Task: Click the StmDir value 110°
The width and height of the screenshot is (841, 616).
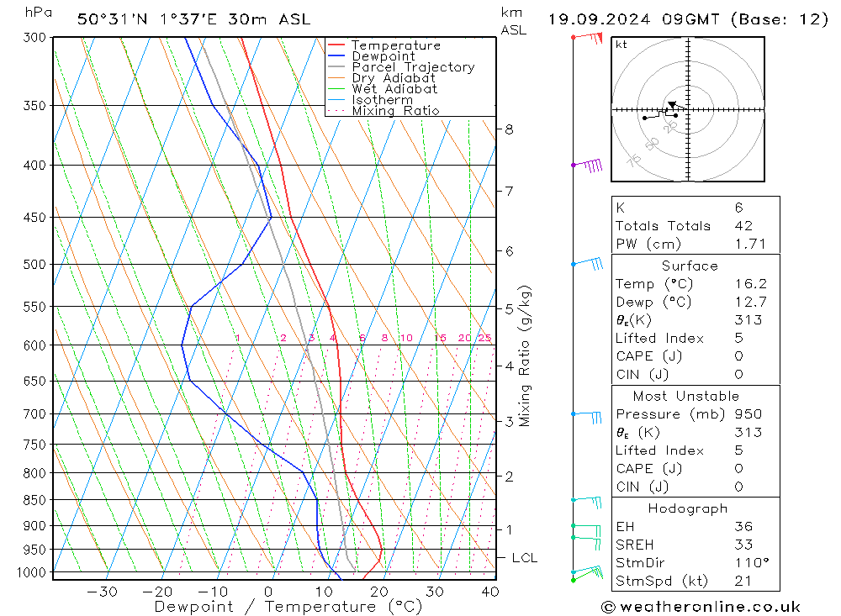Action: click(752, 562)
